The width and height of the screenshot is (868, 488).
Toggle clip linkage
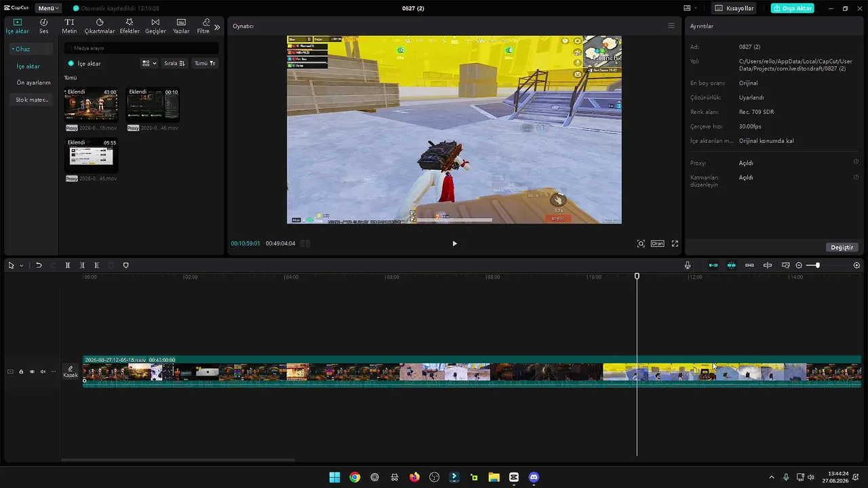point(749,266)
